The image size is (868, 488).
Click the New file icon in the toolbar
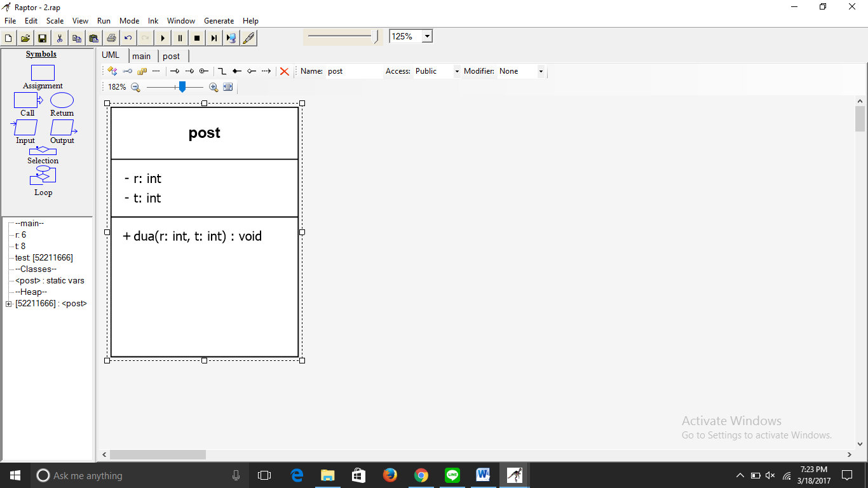[x=8, y=38]
